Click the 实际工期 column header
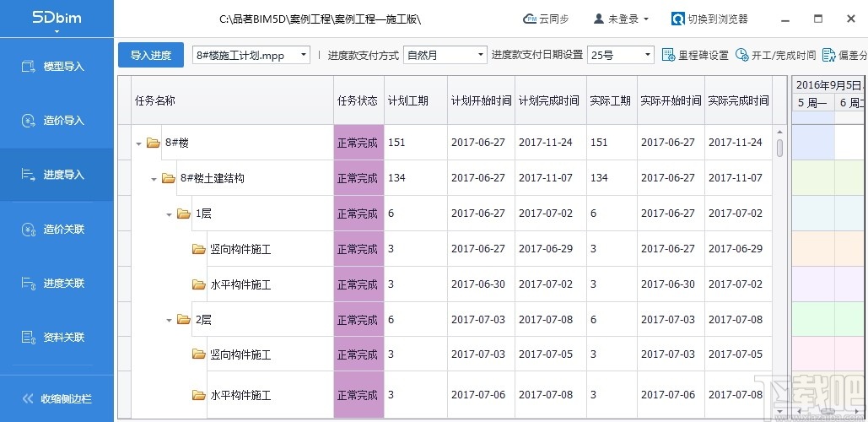 tap(612, 100)
